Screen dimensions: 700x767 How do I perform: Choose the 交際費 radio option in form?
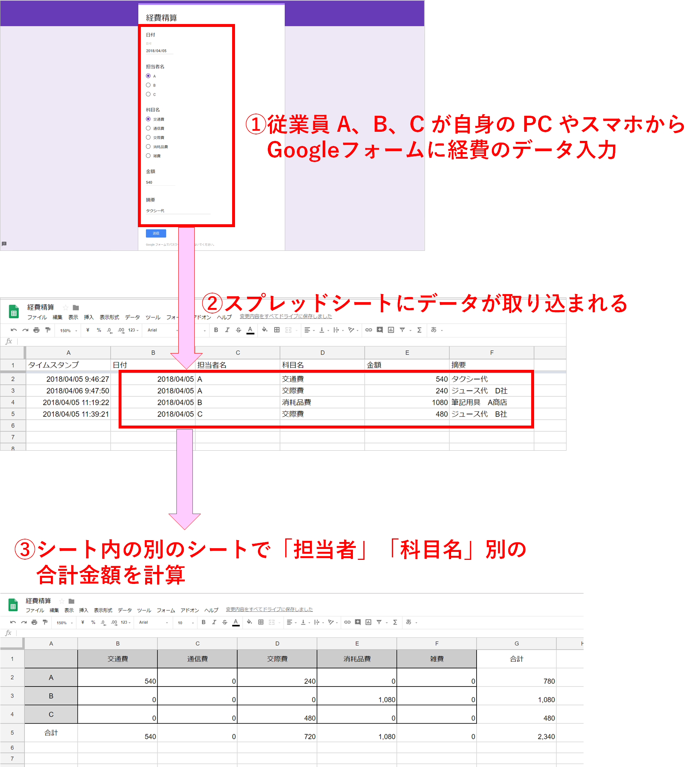(x=148, y=137)
